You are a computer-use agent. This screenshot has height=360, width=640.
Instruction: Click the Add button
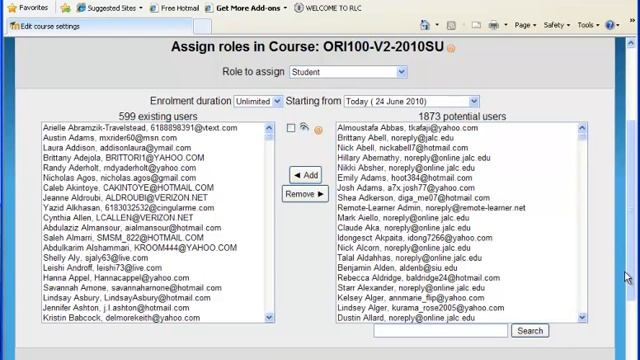coord(305,175)
